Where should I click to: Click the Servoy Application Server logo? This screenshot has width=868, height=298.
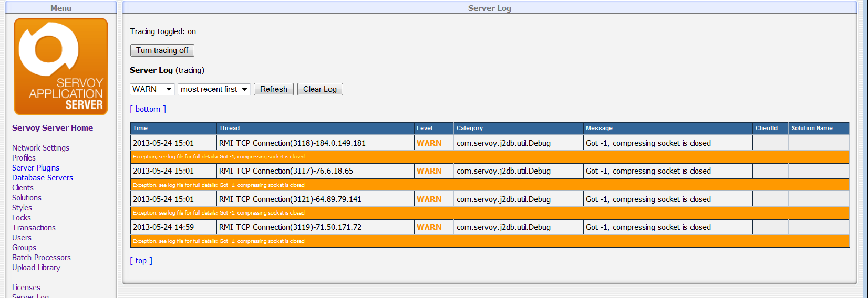[61, 67]
